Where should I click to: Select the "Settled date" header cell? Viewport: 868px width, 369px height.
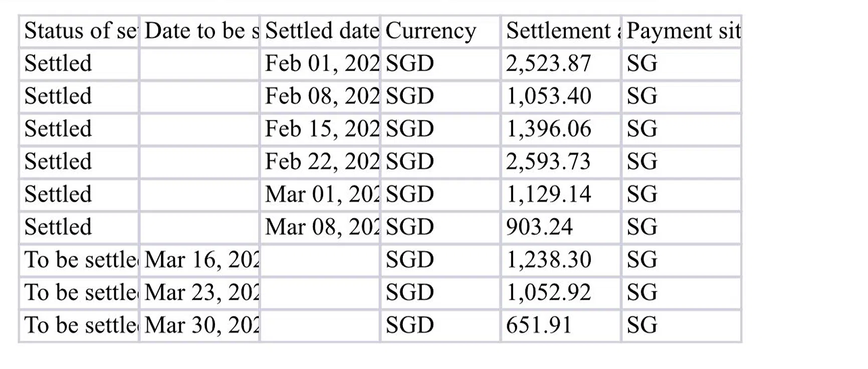pos(321,31)
